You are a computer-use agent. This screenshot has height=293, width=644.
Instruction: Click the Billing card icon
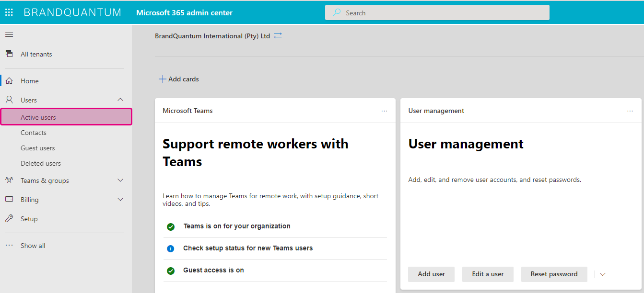pos(9,199)
